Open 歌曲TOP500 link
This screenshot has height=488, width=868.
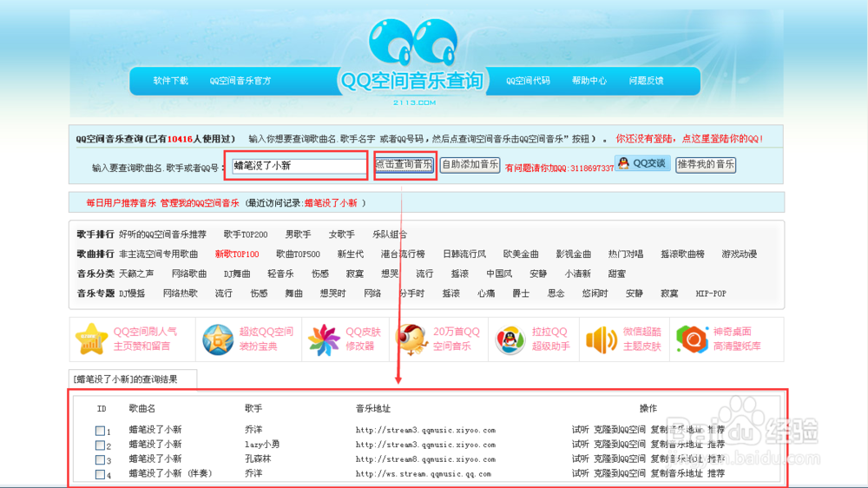[298, 254]
